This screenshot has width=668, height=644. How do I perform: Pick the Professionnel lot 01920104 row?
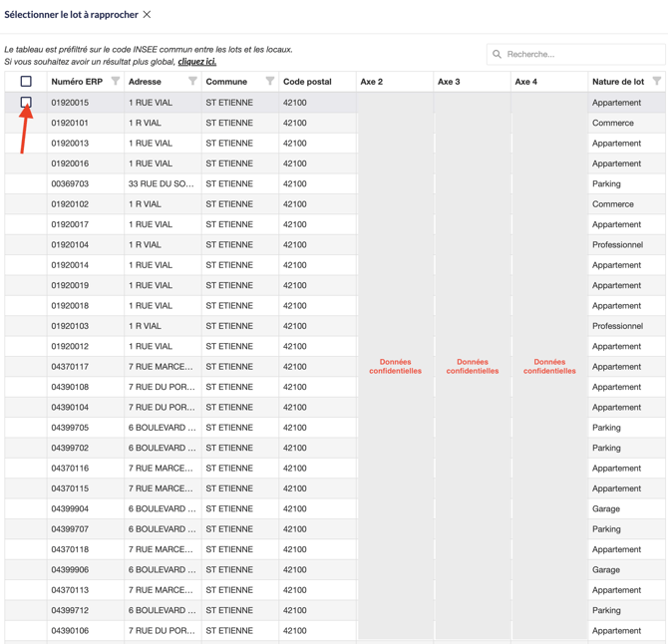point(70,244)
